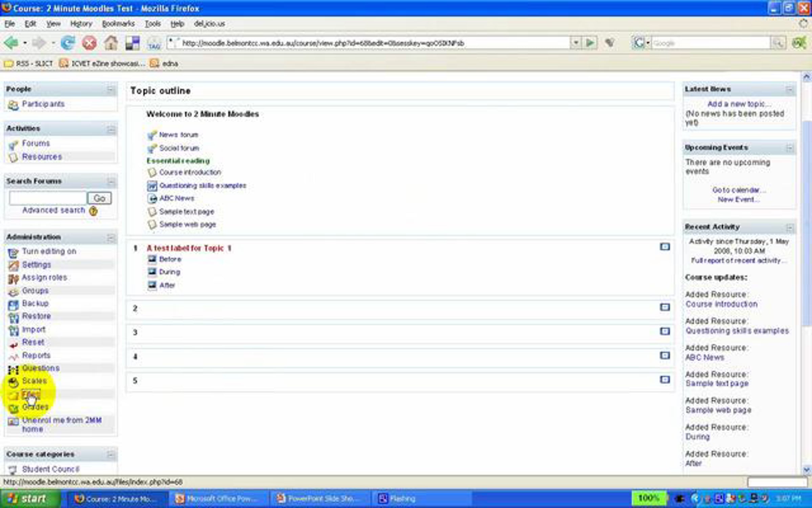Open Full report of recent activity
This screenshot has width=812, height=508.
[739, 260]
